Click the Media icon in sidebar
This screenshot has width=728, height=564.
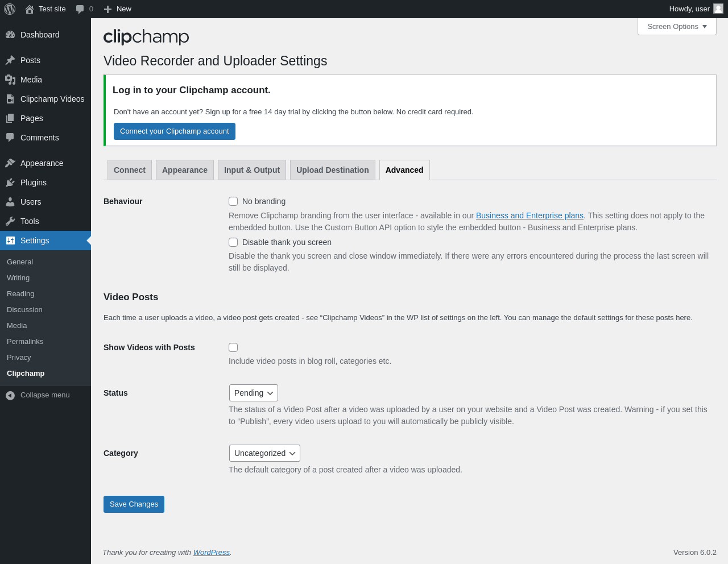pyautogui.click(x=10, y=80)
